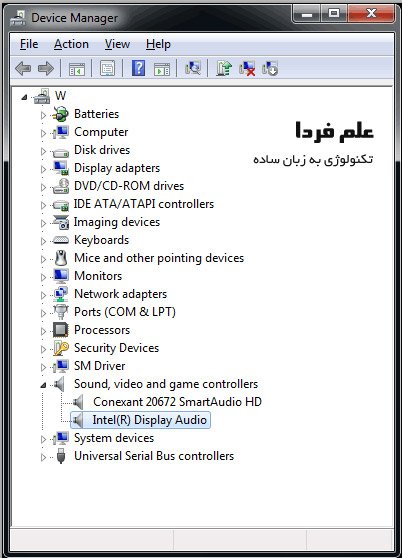Scan for hardware changes toolbar icon
The height and width of the screenshot is (558, 402).
tap(193, 68)
